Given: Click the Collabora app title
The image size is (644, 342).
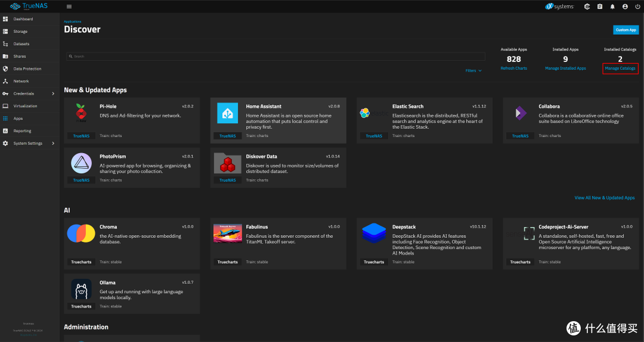Looking at the screenshot, I should (x=549, y=106).
